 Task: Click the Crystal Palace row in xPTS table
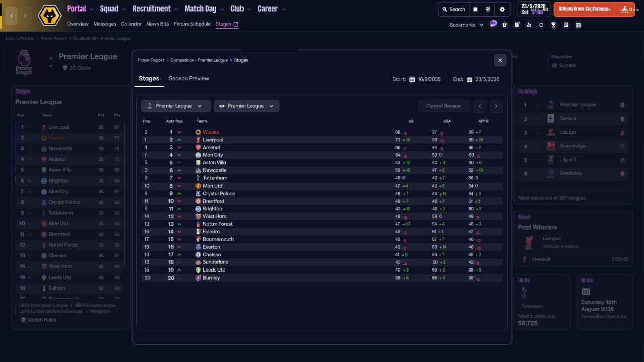click(322, 194)
